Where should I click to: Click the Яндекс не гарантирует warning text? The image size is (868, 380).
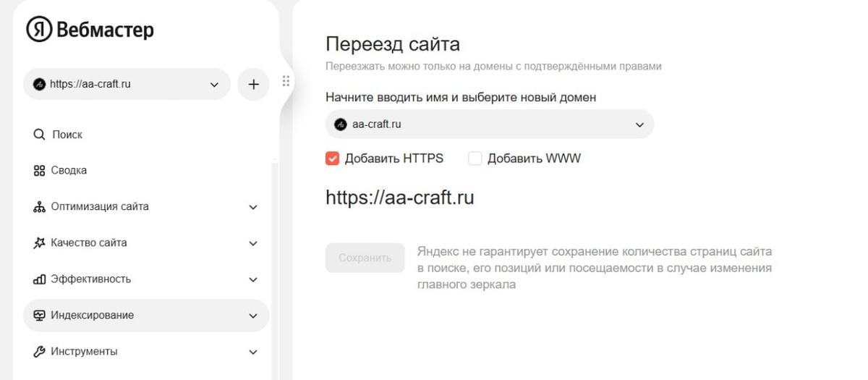point(595,269)
